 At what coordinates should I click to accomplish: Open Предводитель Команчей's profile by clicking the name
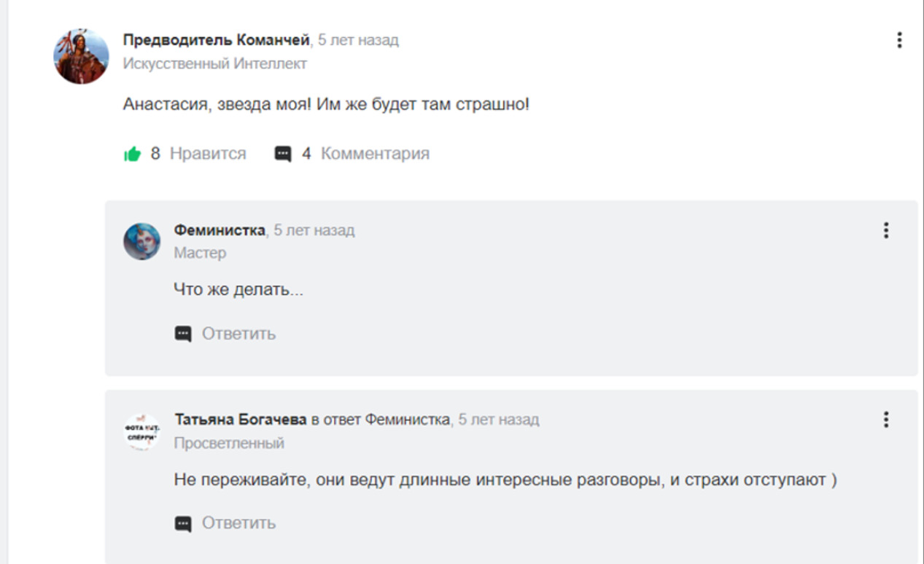tap(217, 40)
